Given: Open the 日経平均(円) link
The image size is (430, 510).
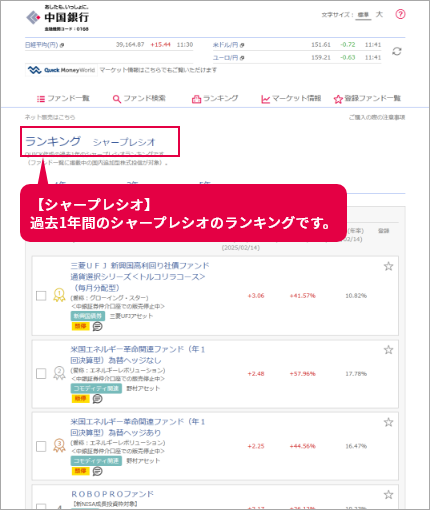Looking at the screenshot, I should 42,45.
